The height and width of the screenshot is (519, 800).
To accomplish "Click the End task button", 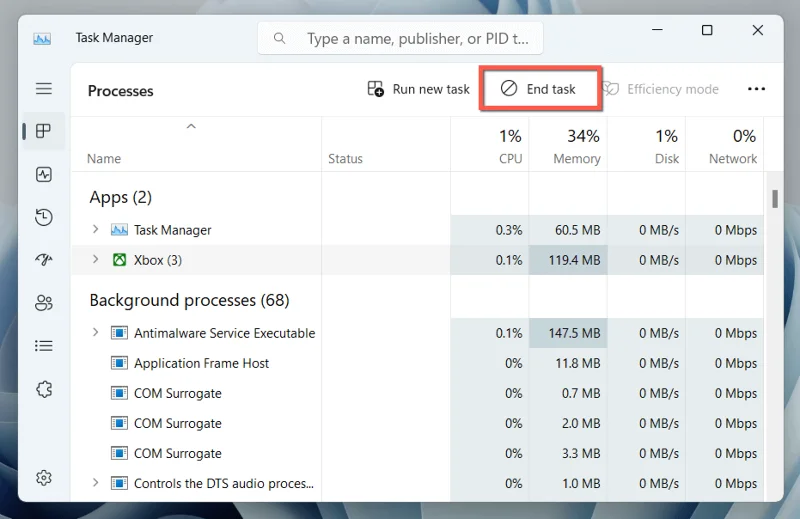I will tap(539, 89).
